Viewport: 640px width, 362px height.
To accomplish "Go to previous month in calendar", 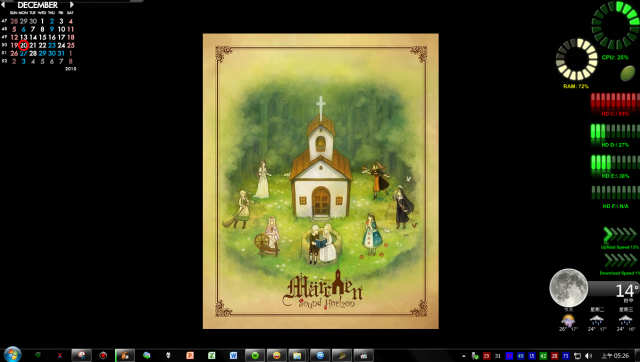I will coord(3,5).
